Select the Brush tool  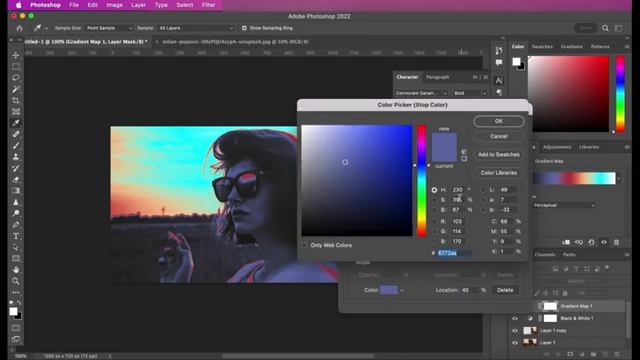(x=16, y=146)
